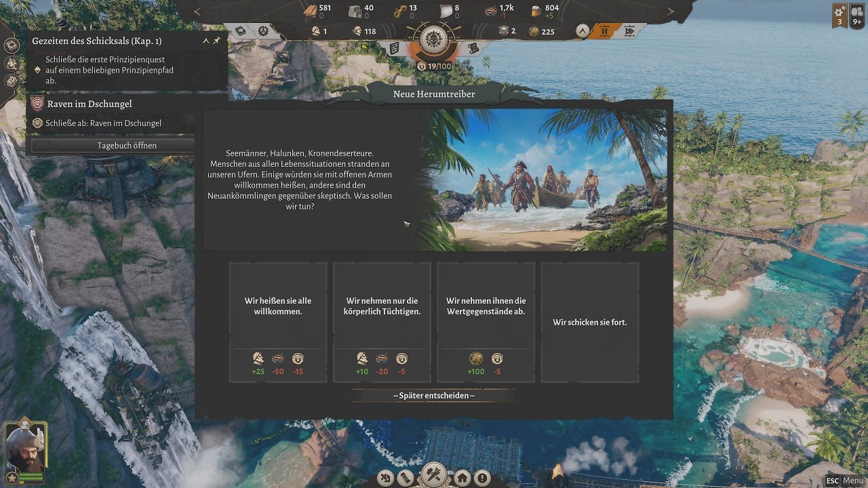Open the book icon in the left sidebar

click(12, 45)
